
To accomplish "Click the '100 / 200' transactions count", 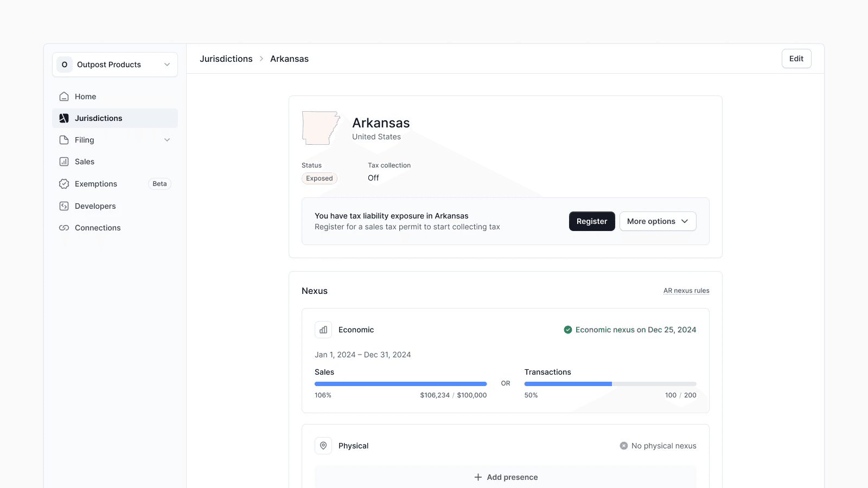I will (x=681, y=395).
